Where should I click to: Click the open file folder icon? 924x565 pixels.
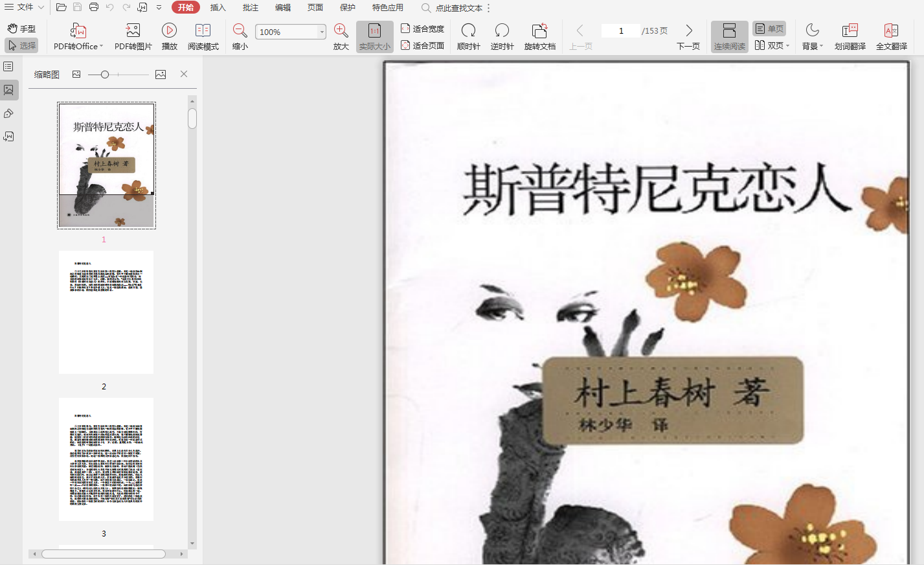pyautogui.click(x=62, y=8)
